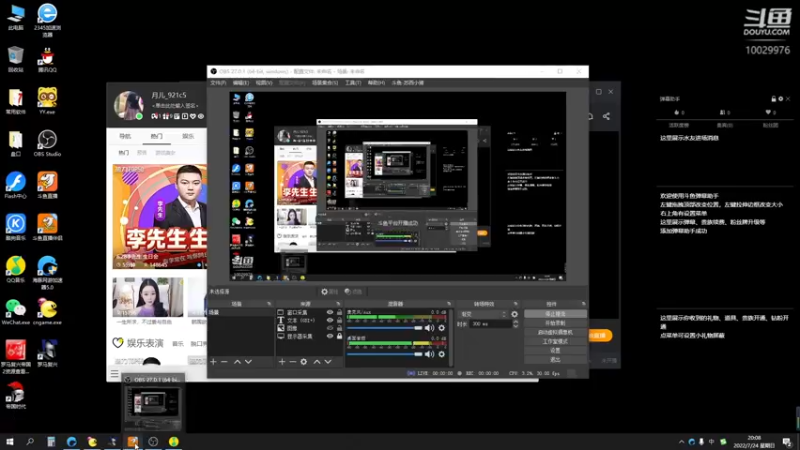Viewport: 800px width, 450px height.
Task: Enable Studio Mode button in OBS
Action: point(555,342)
